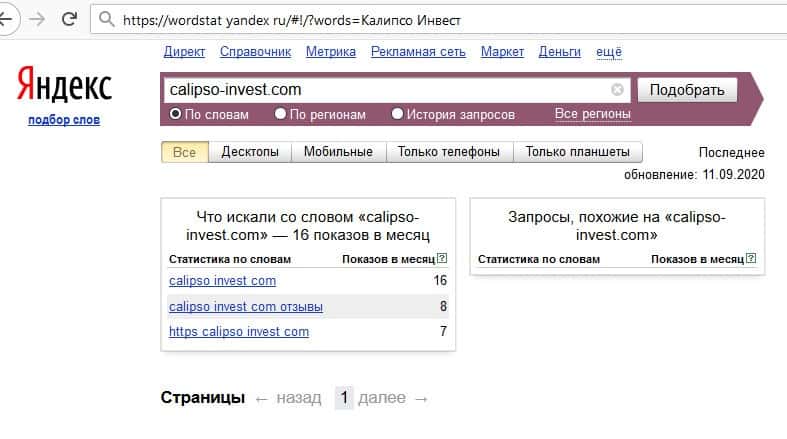
Task: Clear the search field with the X icon
Action: 617,90
